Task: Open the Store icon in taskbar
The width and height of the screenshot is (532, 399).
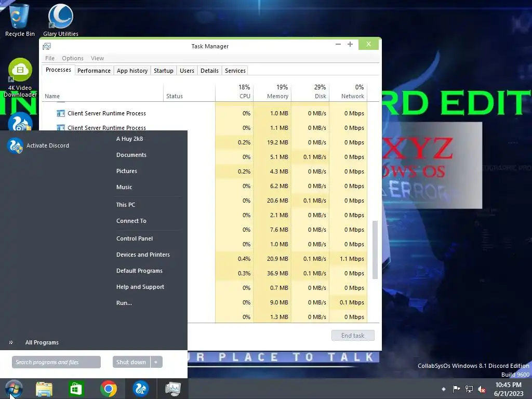Action: (x=76, y=389)
